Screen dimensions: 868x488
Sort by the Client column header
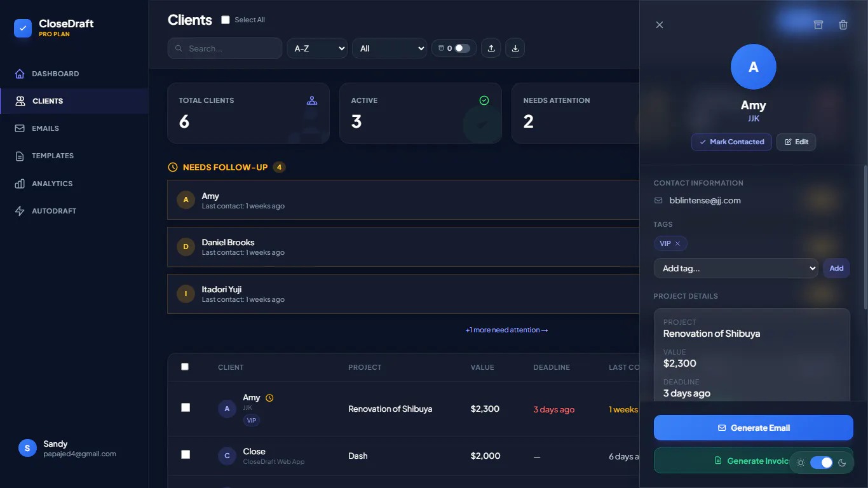[231, 367]
